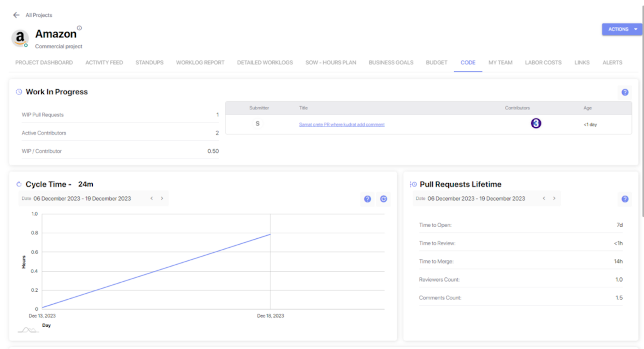The image size is (644, 349).
Task: Open the ACTIONS dropdown
Action: 622,29
